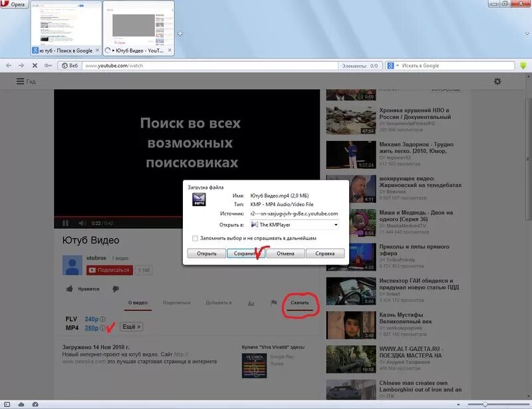The height and width of the screenshot is (409, 532).
Task: Open YouTube settings gear icon
Action: coord(497,81)
